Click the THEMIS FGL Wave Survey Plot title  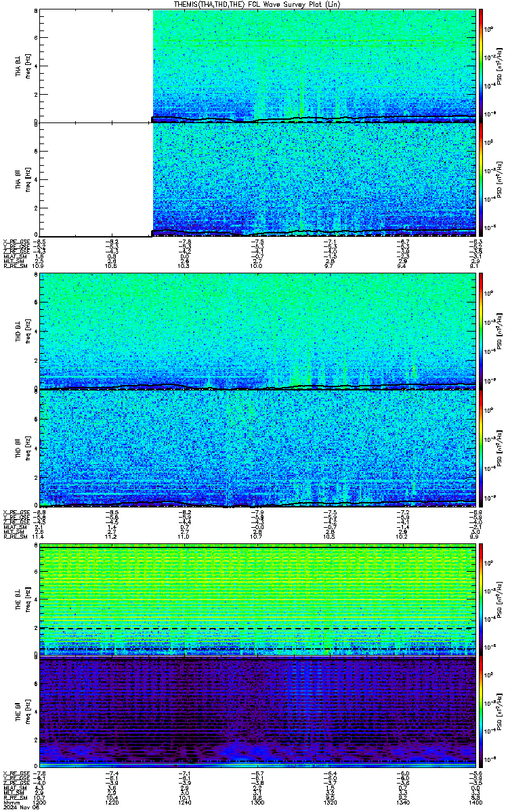click(x=257, y=4)
